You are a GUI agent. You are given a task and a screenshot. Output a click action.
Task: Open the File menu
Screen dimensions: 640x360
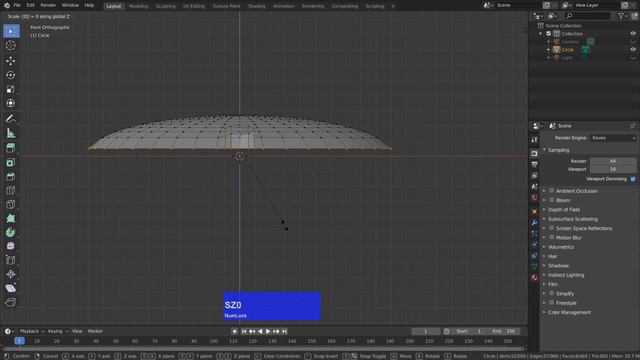17,5
